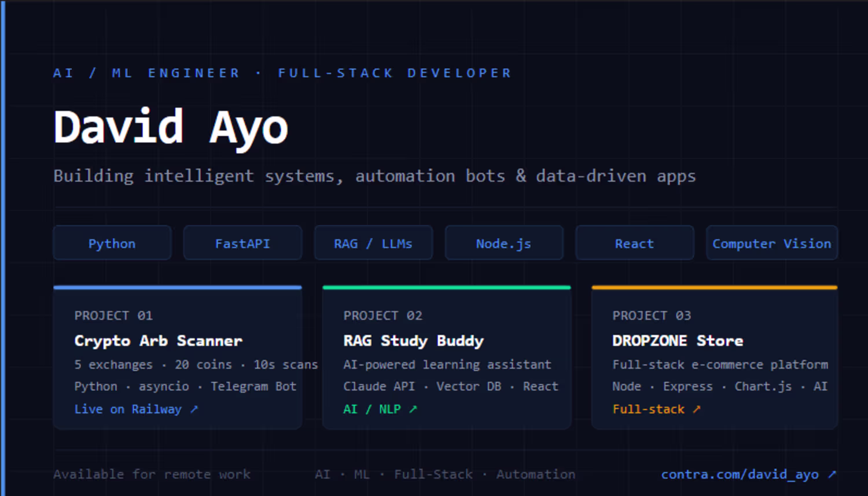Screen dimensions: 868x496
Task: Click 'AI-powered learning assistant' text
Action: [447, 365]
